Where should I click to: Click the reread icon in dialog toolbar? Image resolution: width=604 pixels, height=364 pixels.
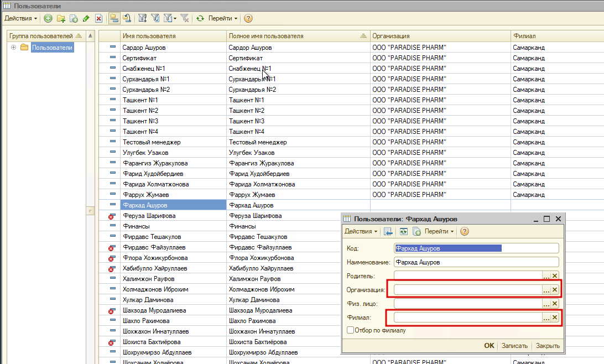click(x=403, y=231)
